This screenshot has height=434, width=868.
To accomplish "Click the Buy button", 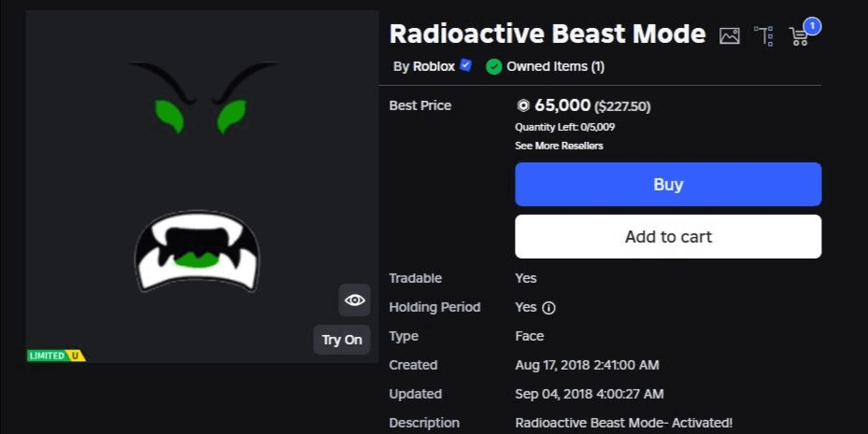I will [668, 184].
